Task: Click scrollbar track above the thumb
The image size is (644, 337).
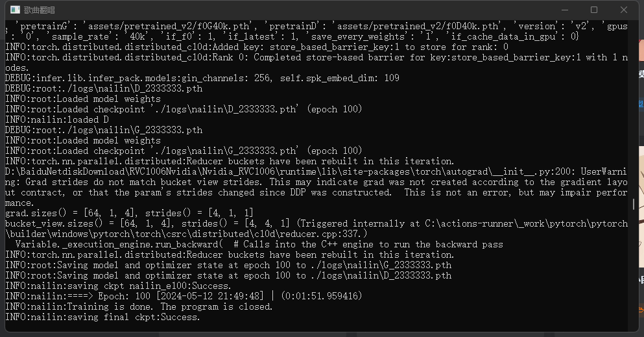Action: [x=634, y=109]
